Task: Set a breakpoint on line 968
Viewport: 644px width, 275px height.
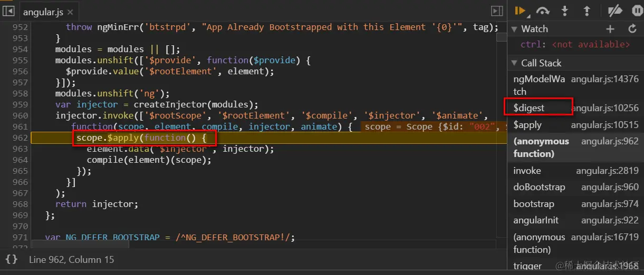Action: click(x=20, y=204)
